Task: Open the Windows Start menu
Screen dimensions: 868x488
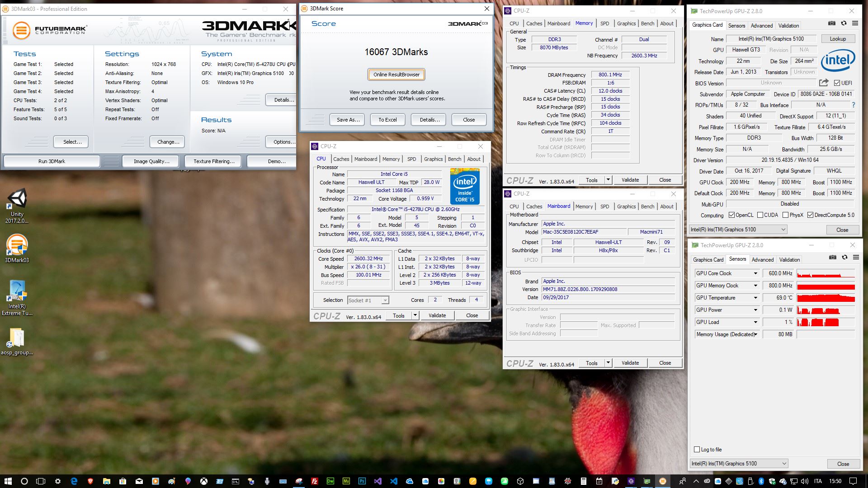Action: click(8, 481)
